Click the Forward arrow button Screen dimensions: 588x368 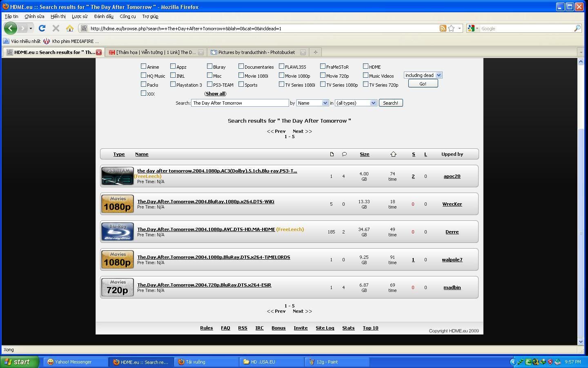click(x=23, y=28)
